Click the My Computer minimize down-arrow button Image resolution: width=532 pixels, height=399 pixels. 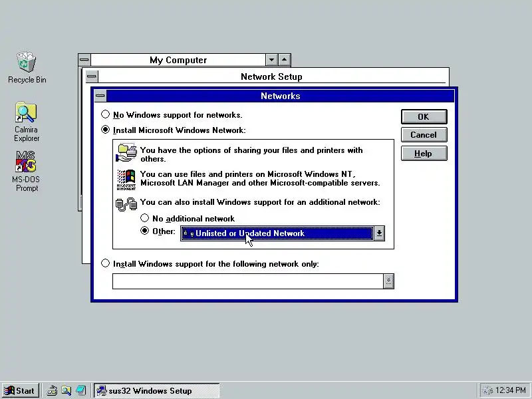tap(271, 60)
